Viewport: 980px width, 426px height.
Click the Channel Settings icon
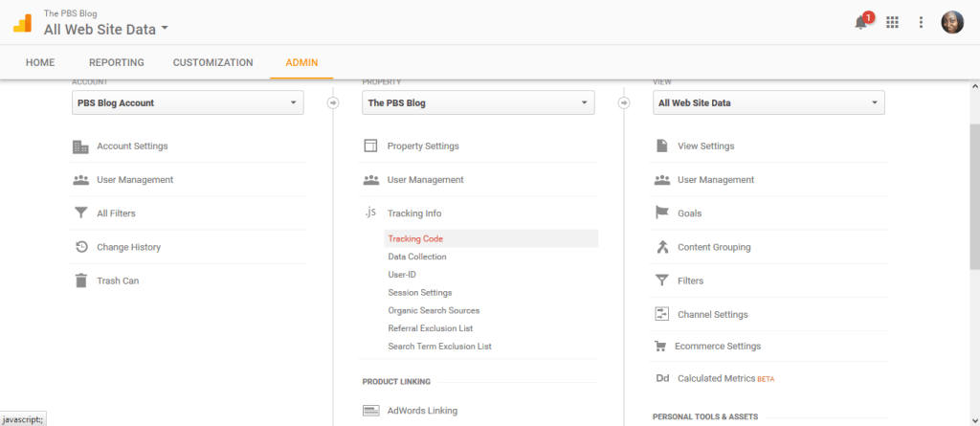click(662, 314)
